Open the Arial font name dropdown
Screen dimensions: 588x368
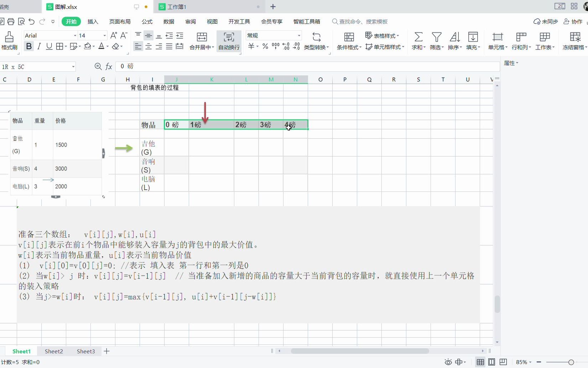(x=74, y=35)
